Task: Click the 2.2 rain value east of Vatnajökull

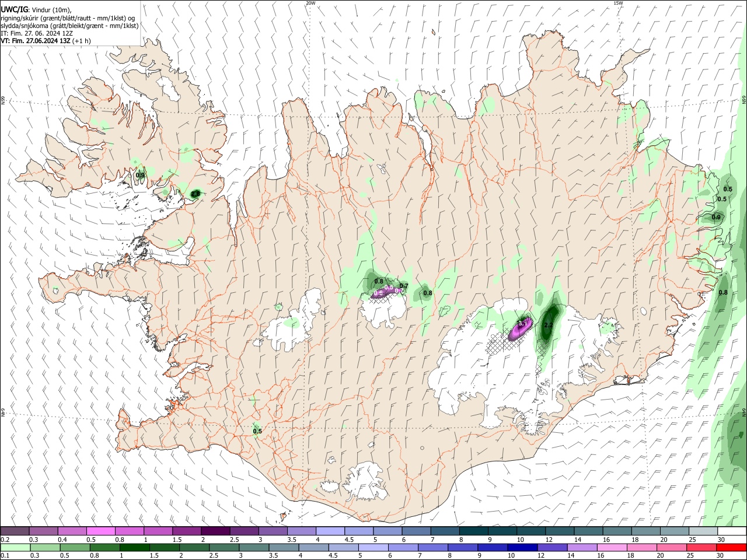Action: point(548,325)
